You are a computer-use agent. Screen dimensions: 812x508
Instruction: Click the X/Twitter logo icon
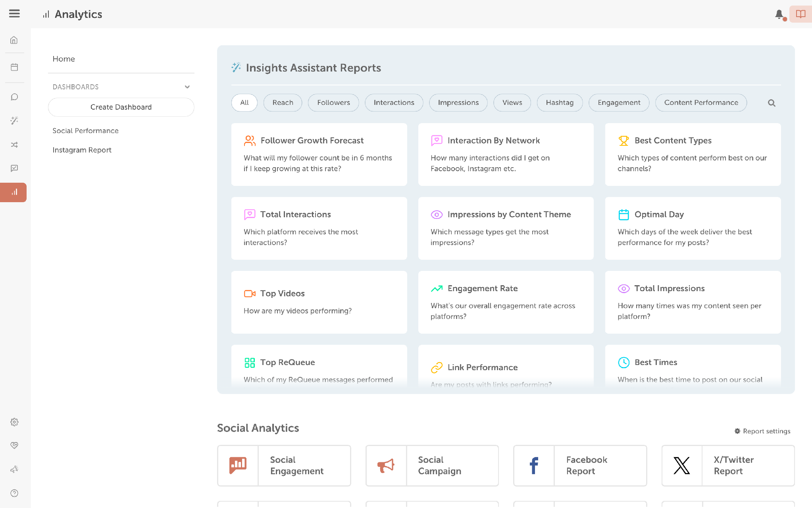coord(682,466)
